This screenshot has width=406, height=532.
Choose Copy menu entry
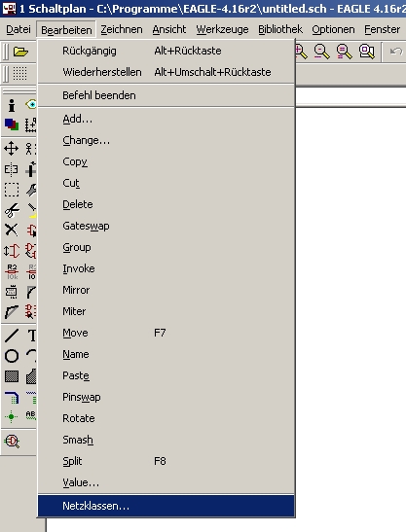[166, 161]
